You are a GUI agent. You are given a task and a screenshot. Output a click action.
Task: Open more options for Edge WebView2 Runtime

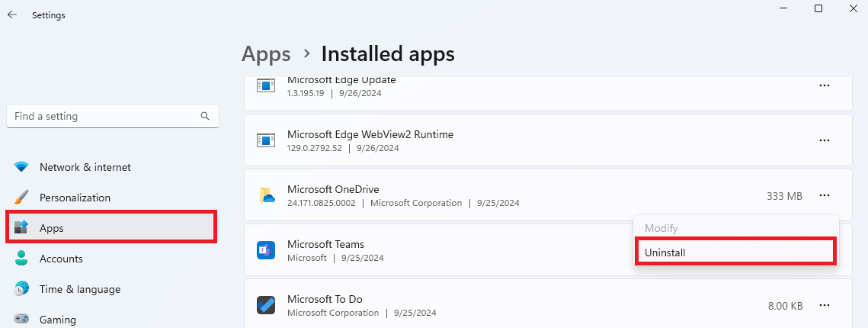825,140
